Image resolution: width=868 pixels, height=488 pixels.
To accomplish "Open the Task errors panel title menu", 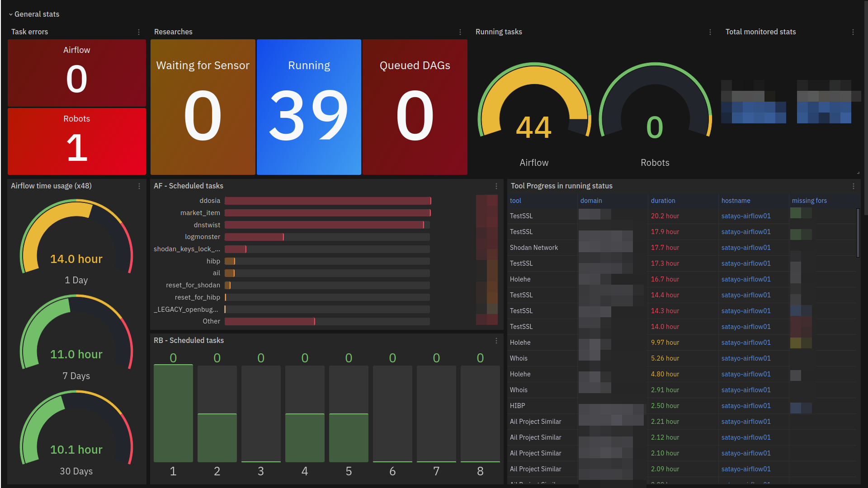I will (x=29, y=32).
